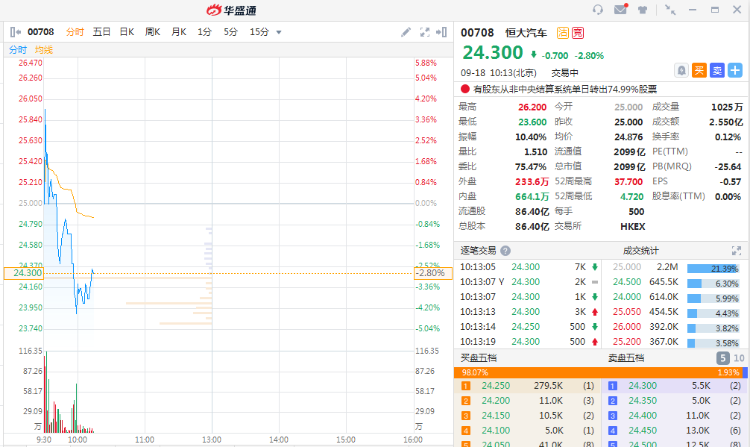Click the pencil drawing tool icon
This screenshot has height=447, width=750.
click(406, 32)
